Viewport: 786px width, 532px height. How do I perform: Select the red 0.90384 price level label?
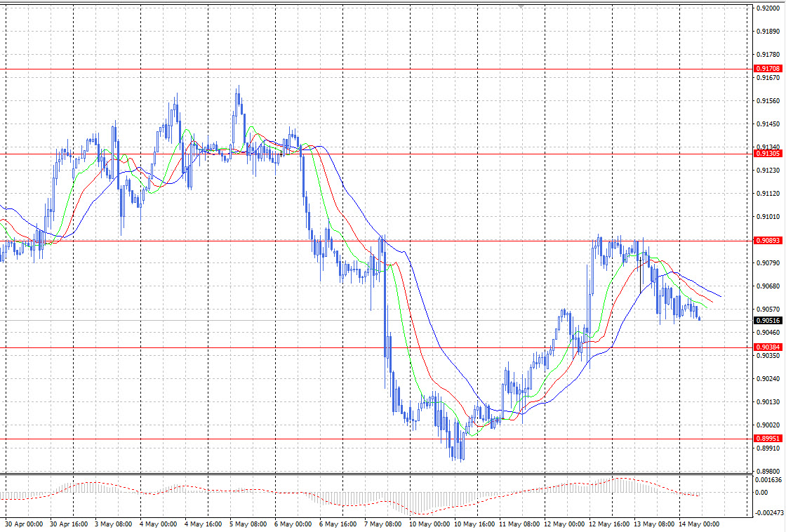(768, 347)
